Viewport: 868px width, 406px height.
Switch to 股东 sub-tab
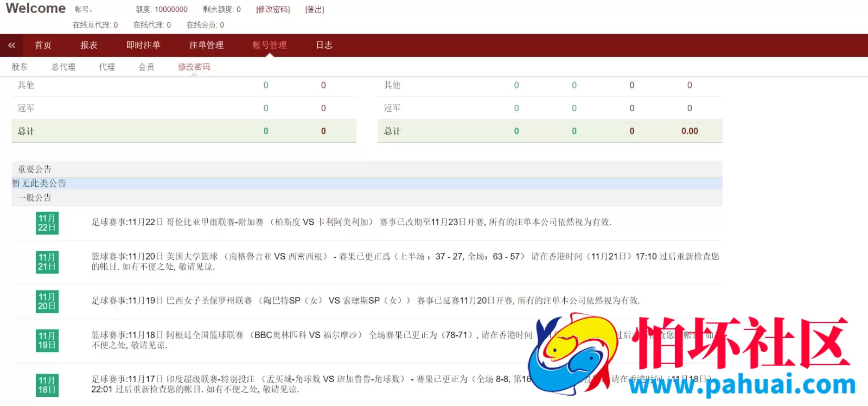tap(20, 67)
